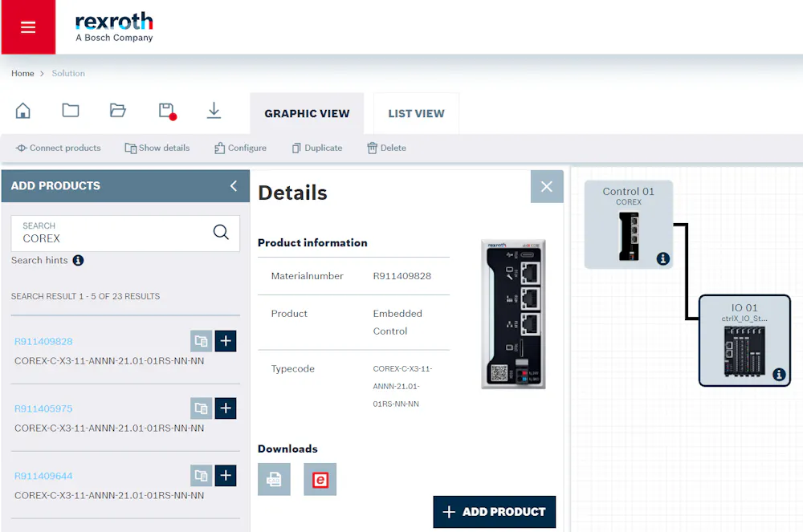Go to Home breadcrumb
The height and width of the screenshot is (532, 803).
click(22, 73)
